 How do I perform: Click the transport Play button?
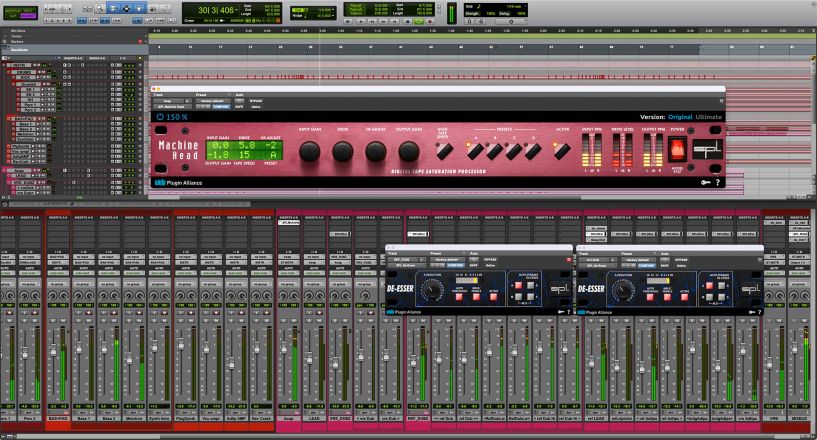click(418, 21)
